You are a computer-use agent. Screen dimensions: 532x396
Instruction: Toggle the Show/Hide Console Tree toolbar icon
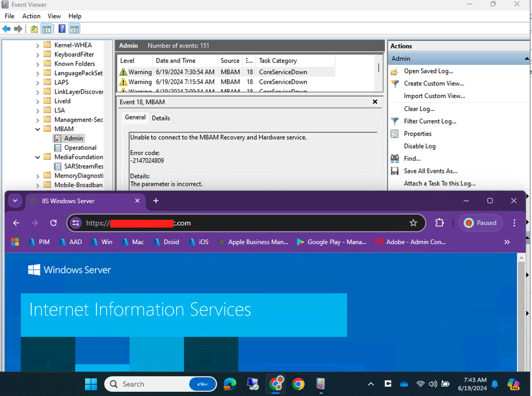[x=47, y=29]
